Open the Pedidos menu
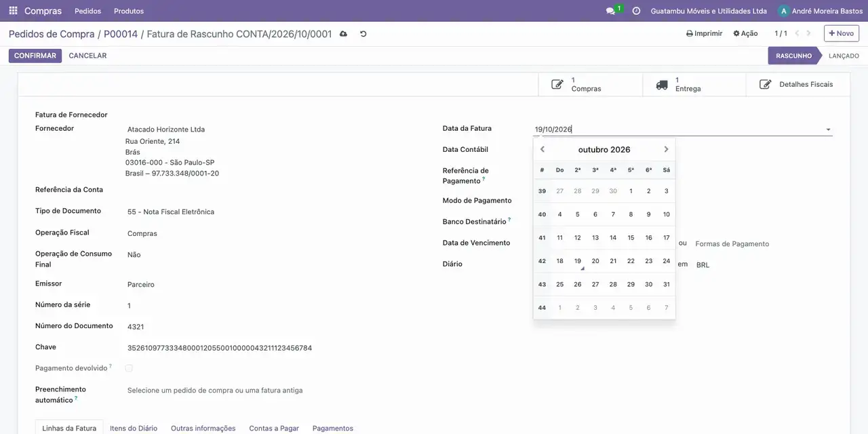Screen dimensions: 868x434 [87, 11]
